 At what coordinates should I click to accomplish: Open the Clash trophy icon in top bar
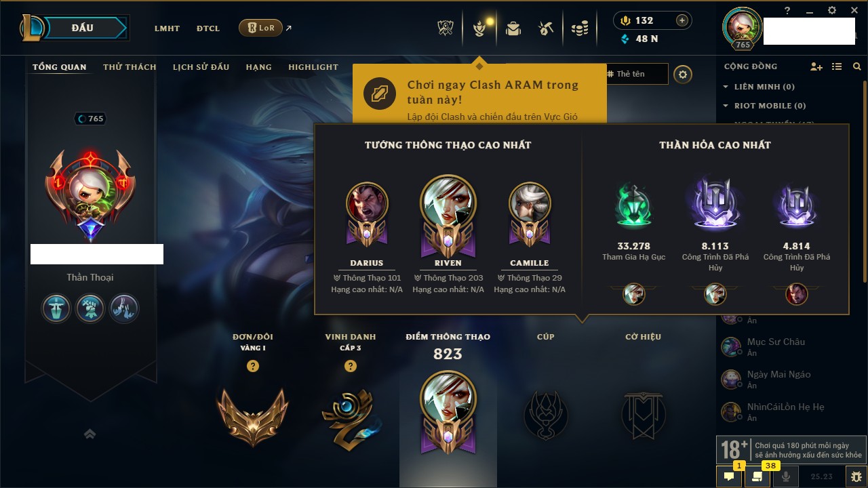[446, 28]
